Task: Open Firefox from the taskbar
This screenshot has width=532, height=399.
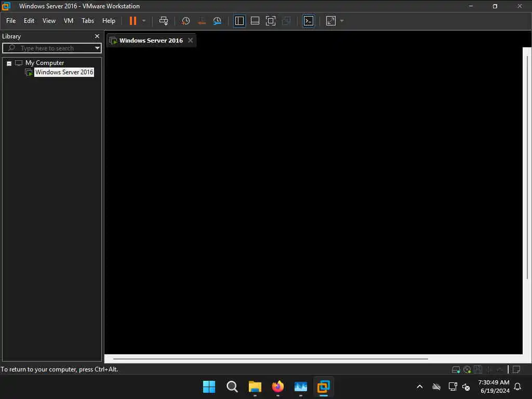Action: point(278,387)
